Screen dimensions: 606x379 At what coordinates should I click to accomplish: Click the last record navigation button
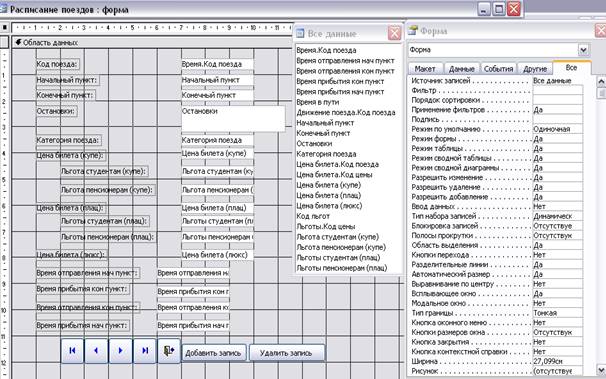145,351
